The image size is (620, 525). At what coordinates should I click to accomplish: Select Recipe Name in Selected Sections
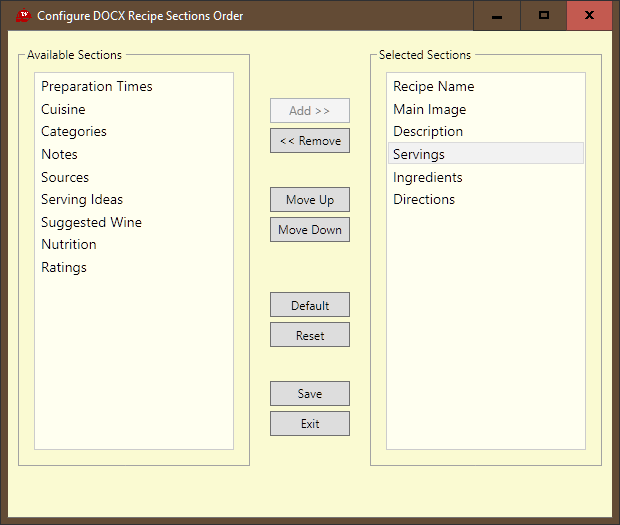point(433,87)
